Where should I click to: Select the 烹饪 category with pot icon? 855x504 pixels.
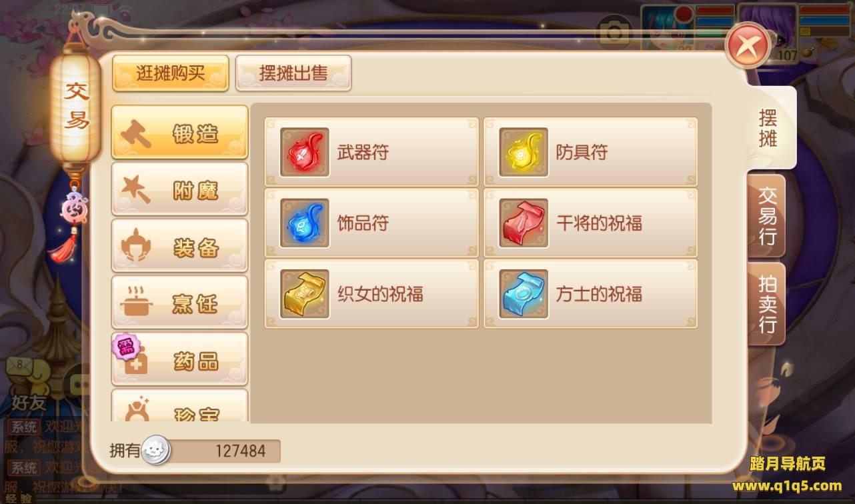[x=179, y=303]
